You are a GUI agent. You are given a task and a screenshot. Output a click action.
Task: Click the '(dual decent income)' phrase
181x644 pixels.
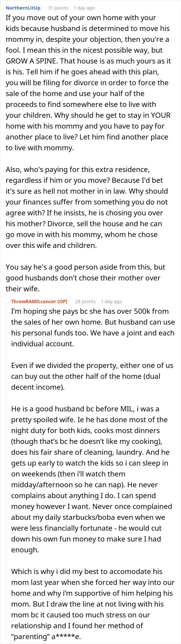point(86,382)
